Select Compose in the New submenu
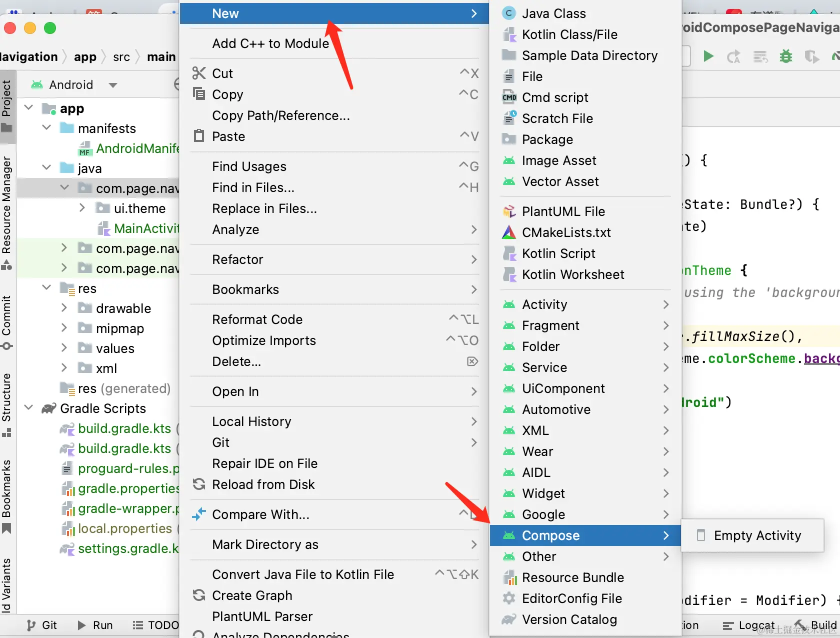Image resolution: width=840 pixels, height=638 pixels. point(585,535)
